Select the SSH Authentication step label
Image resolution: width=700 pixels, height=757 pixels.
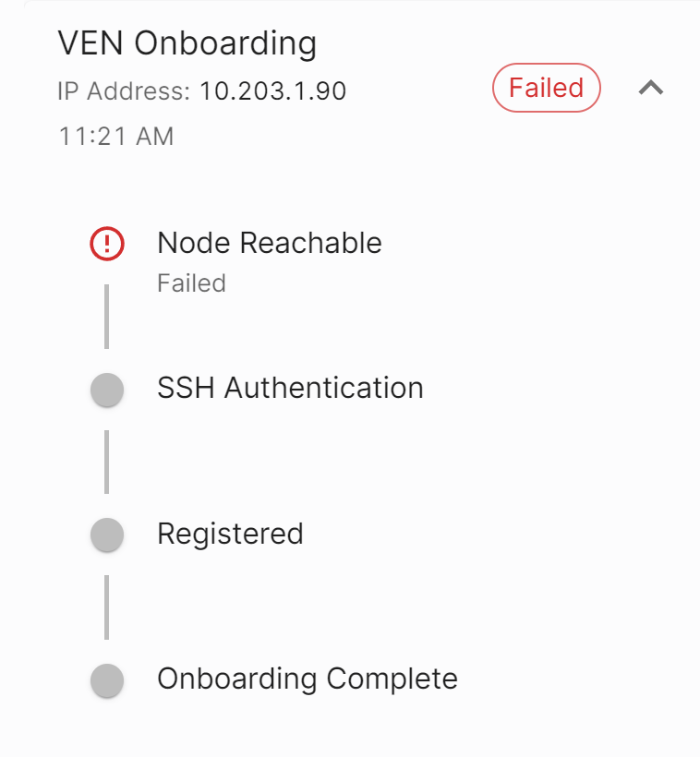click(x=290, y=388)
